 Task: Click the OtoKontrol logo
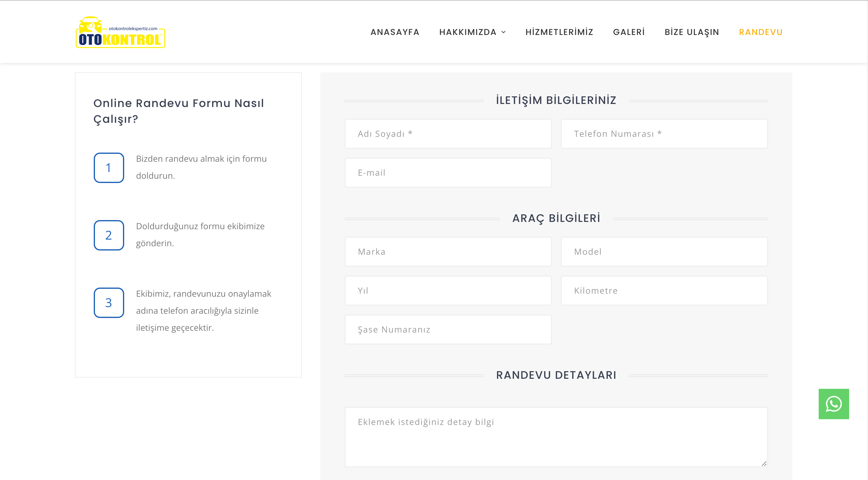pos(120,32)
